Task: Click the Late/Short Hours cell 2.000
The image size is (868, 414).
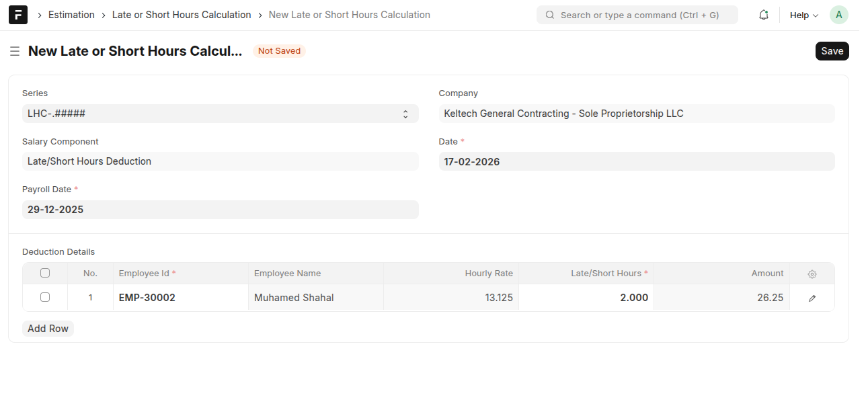Action: (586, 298)
